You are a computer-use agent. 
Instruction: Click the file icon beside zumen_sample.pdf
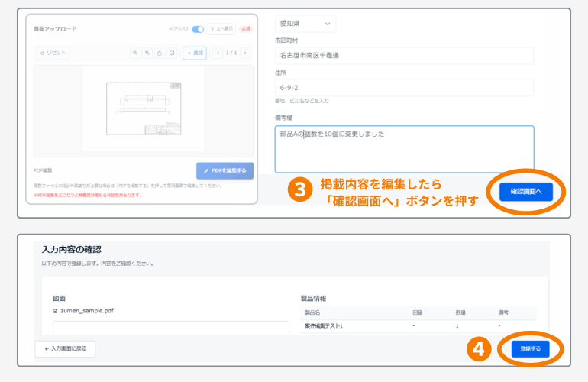[x=56, y=311]
